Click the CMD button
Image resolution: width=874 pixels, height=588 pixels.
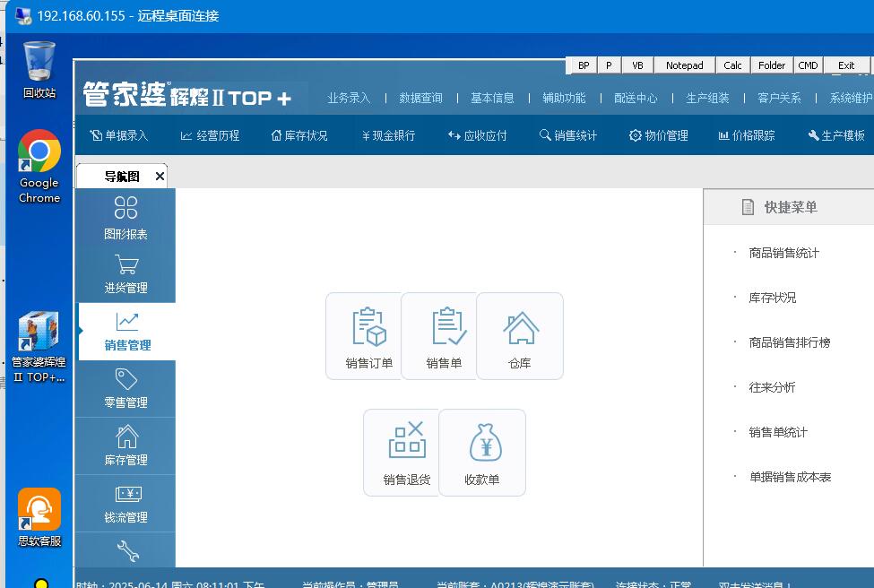click(808, 65)
